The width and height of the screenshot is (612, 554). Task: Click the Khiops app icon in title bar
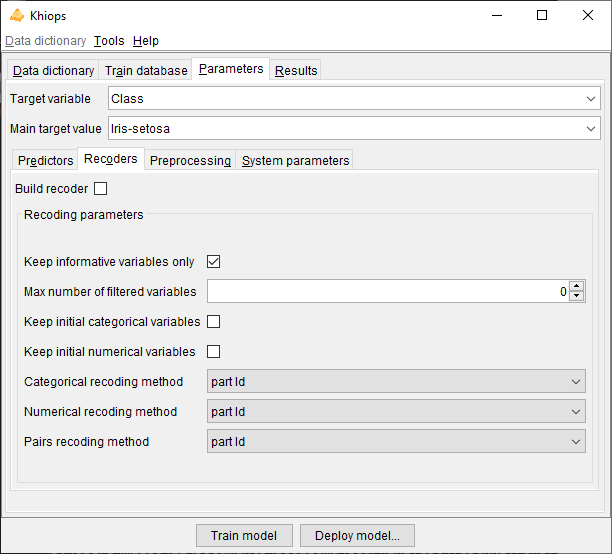pos(16,16)
